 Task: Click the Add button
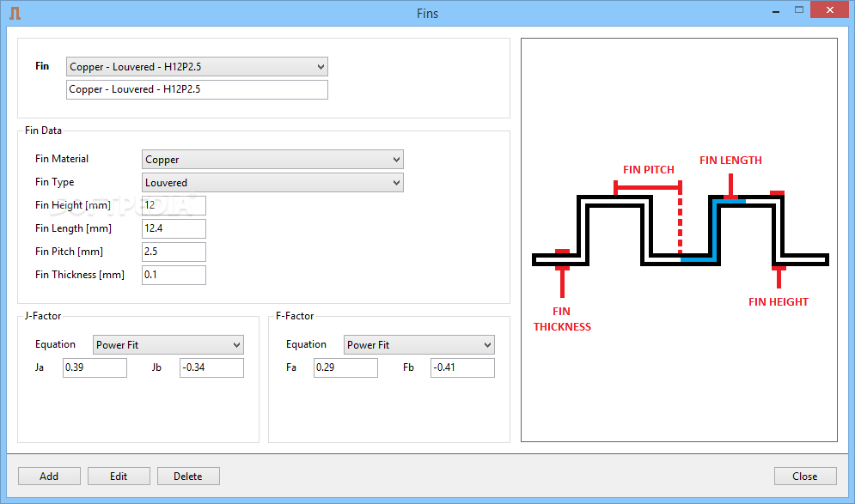click(49, 477)
